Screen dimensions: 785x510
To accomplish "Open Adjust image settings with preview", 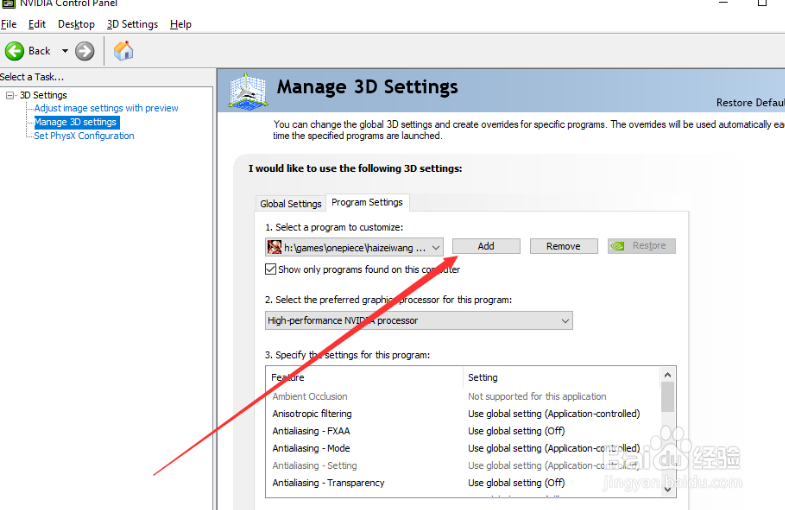I will click(x=106, y=108).
